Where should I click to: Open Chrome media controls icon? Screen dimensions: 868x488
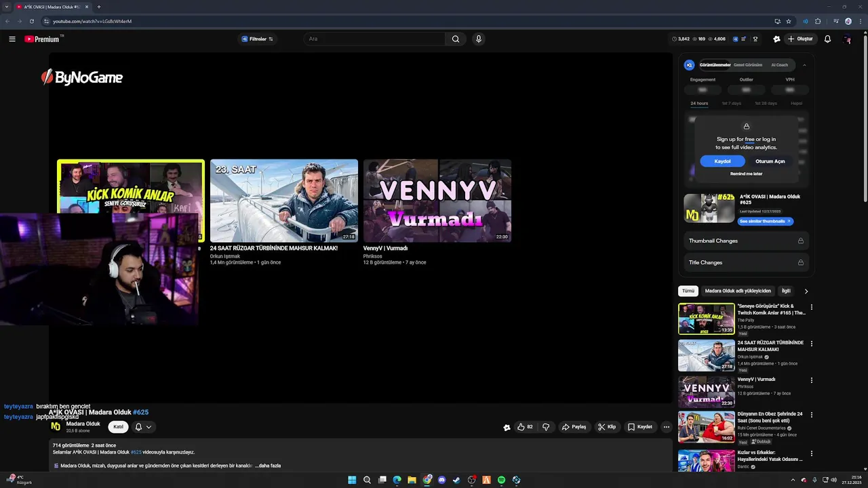835,21
